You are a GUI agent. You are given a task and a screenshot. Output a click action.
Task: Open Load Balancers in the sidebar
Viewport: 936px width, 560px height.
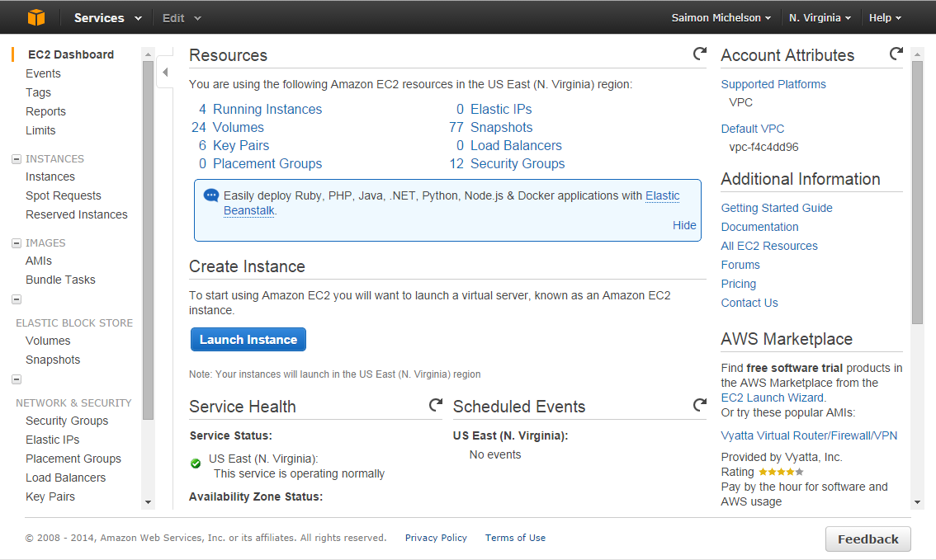66,478
